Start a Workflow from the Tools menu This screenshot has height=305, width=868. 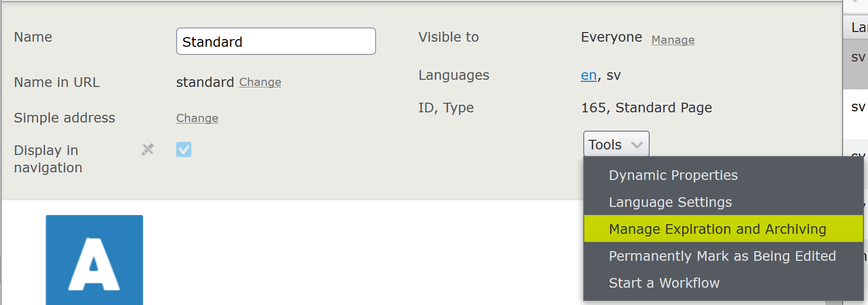[664, 283]
